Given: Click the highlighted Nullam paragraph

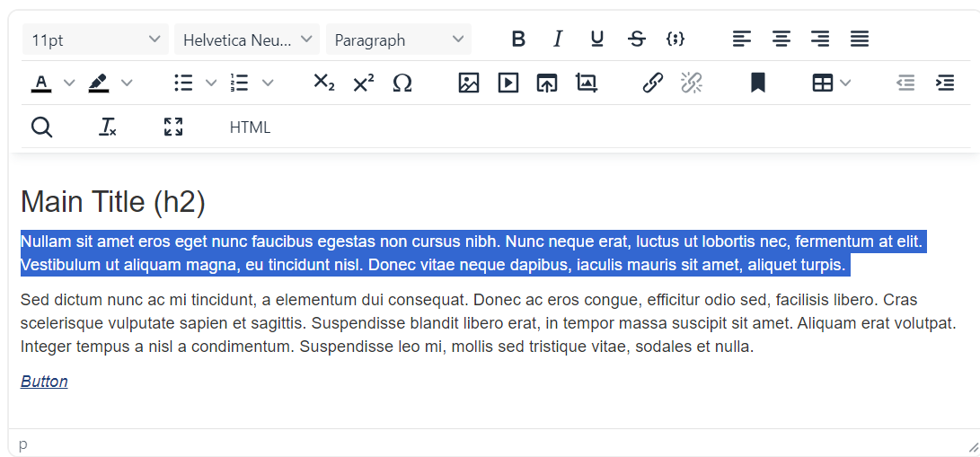Looking at the screenshot, I should tap(473, 253).
